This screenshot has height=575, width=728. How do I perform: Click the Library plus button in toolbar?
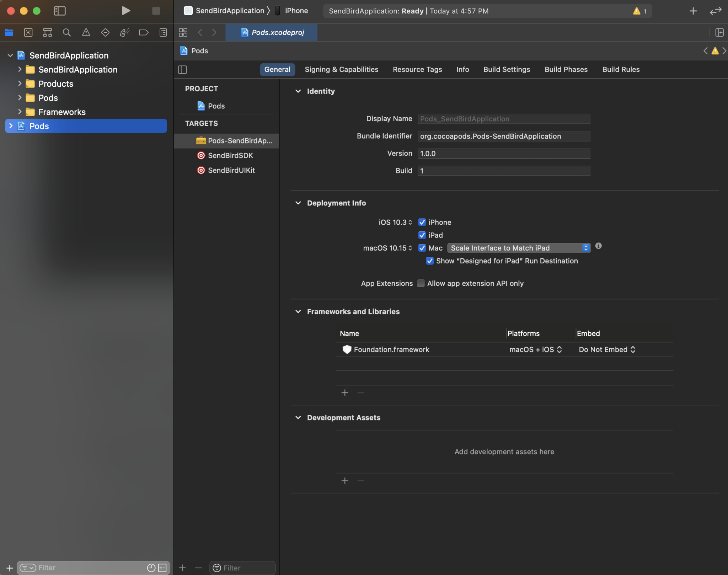693,11
